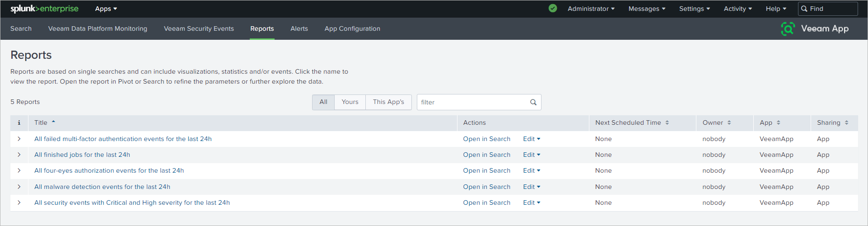Sort reports by Title column arrow
868x226 pixels.
(x=53, y=122)
